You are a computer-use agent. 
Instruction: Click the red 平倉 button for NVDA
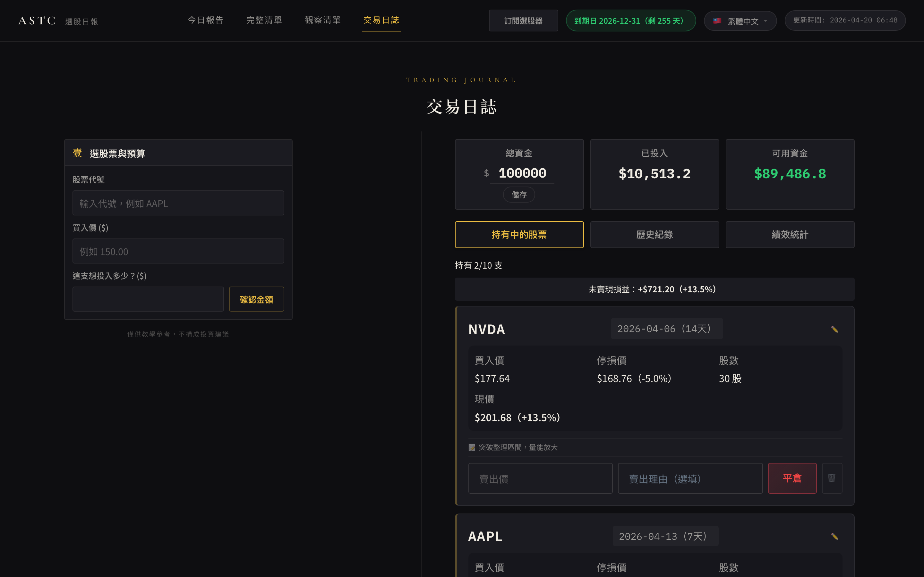click(x=792, y=478)
